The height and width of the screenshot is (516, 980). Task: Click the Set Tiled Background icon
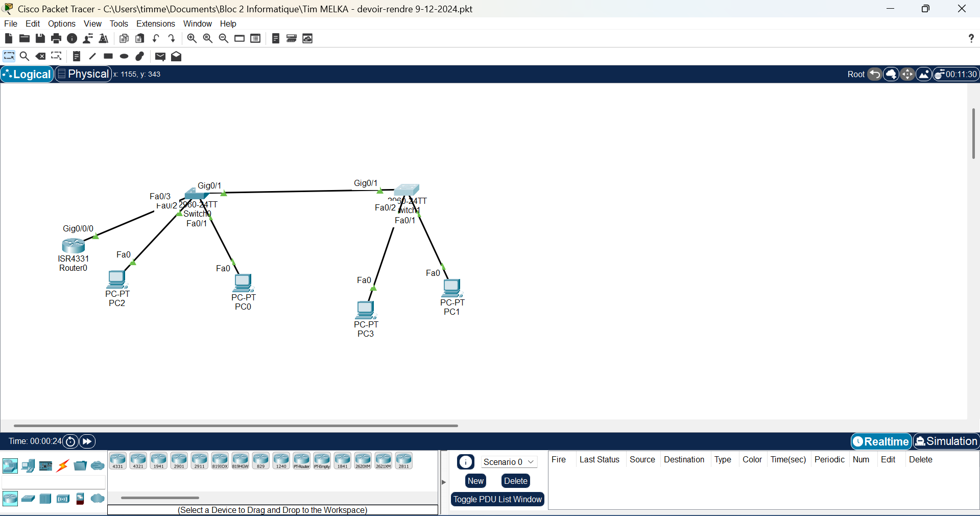coord(924,74)
